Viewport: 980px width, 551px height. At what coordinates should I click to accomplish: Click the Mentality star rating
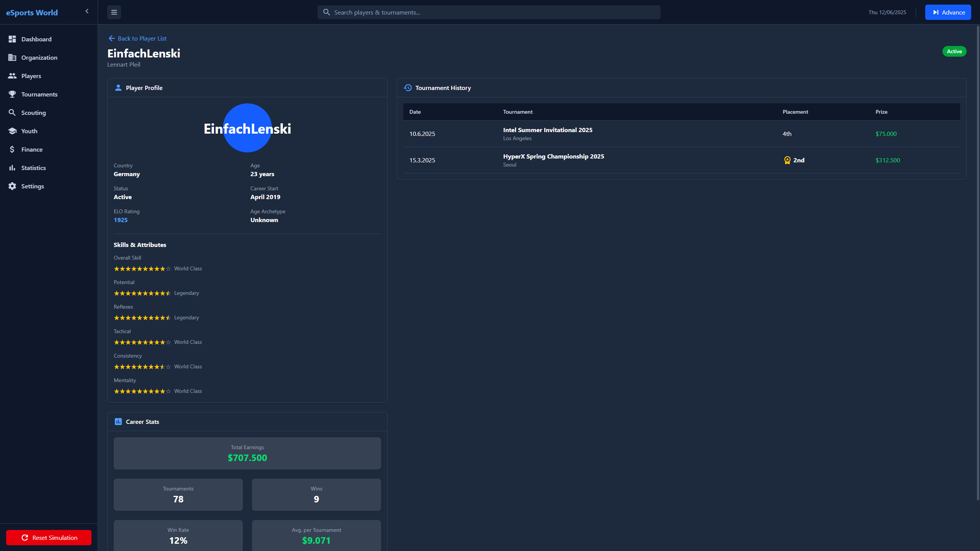[x=142, y=391]
